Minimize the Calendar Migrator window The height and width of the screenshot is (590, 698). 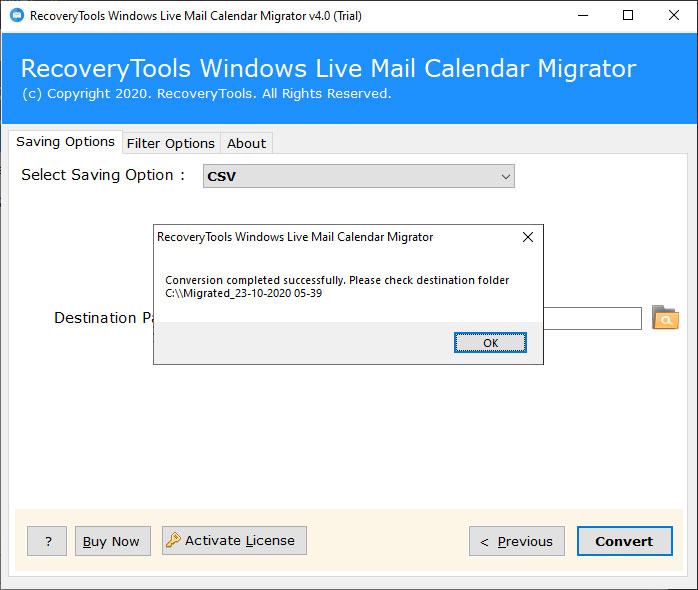point(583,16)
